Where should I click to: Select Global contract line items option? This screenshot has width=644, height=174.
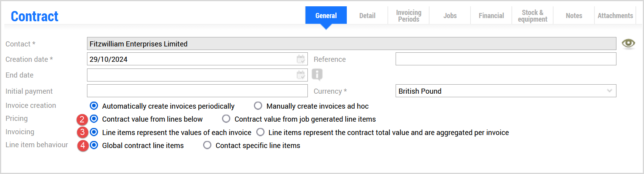coord(94,145)
